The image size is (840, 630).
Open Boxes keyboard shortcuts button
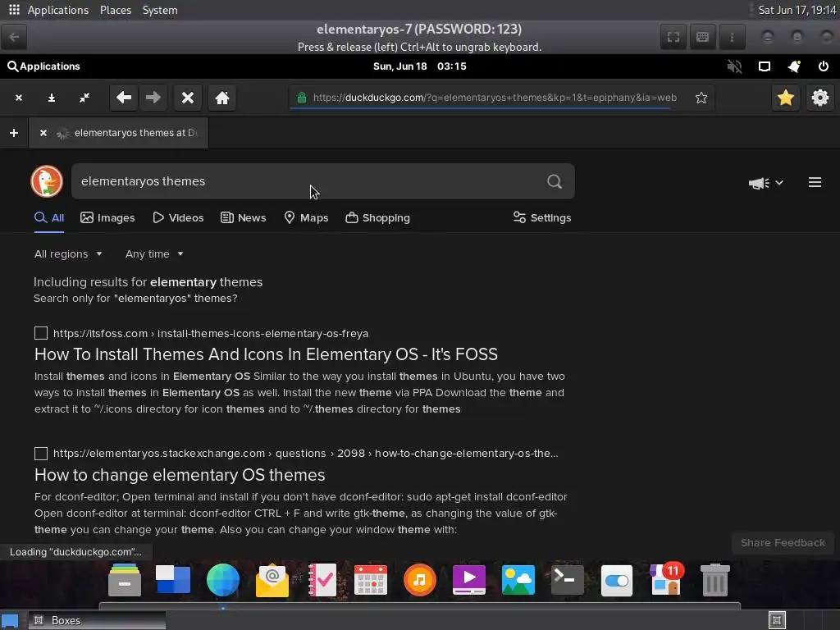[702, 37]
